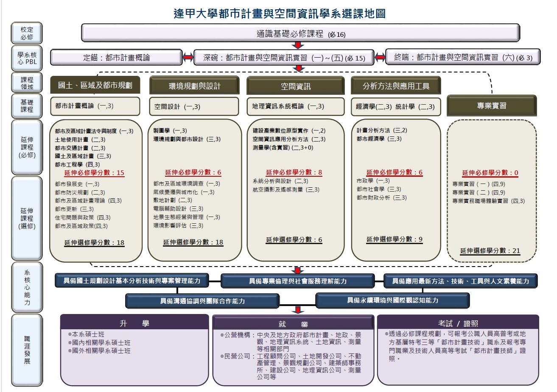The image size is (557, 392).
Task: Click the 具備國土規劃設計基本分析技術與專案管理能力 box
Action: [x=132, y=281]
